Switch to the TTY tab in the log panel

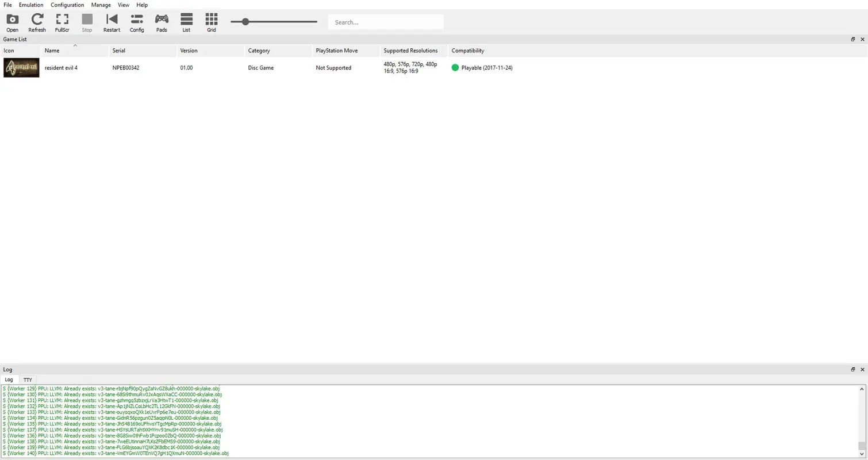tap(27, 379)
